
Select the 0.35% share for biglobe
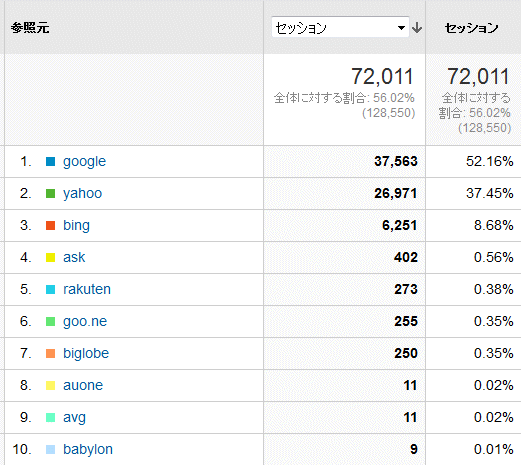click(494, 354)
